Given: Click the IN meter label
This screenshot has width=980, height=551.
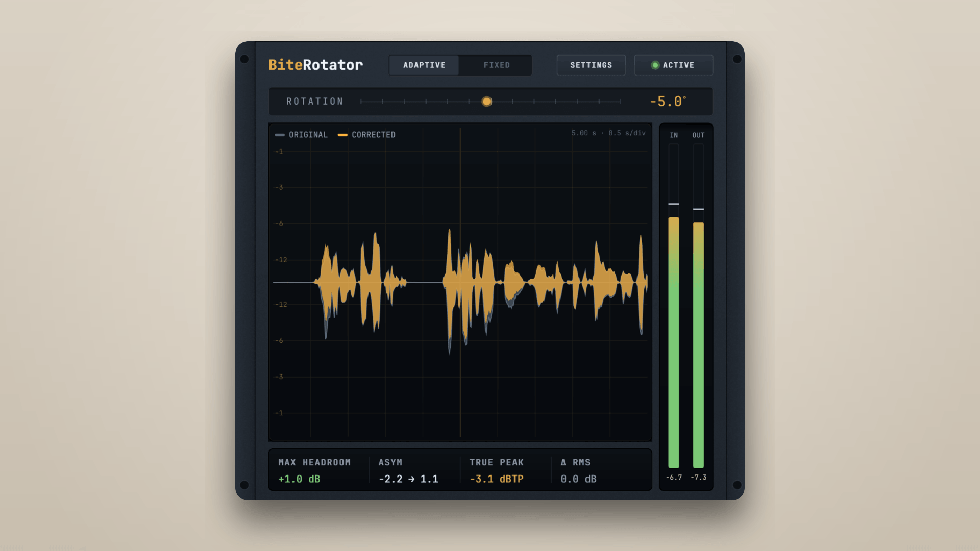Looking at the screenshot, I should (x=674, y=135).
